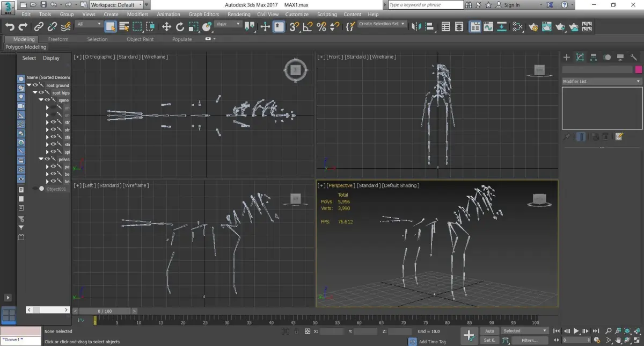Open the Modifier List dropdown
This screenshot has width=644, height=346.
click(x=602, y=82)
